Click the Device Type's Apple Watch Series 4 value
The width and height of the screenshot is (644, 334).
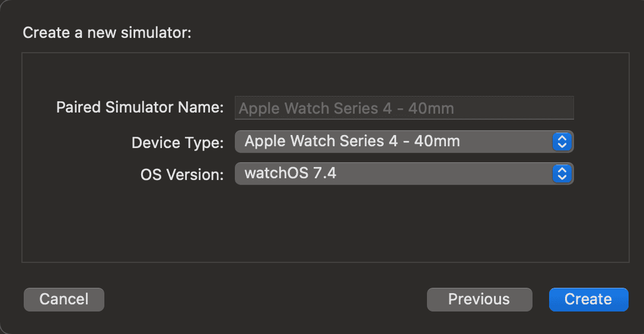[x=352, y=142]
